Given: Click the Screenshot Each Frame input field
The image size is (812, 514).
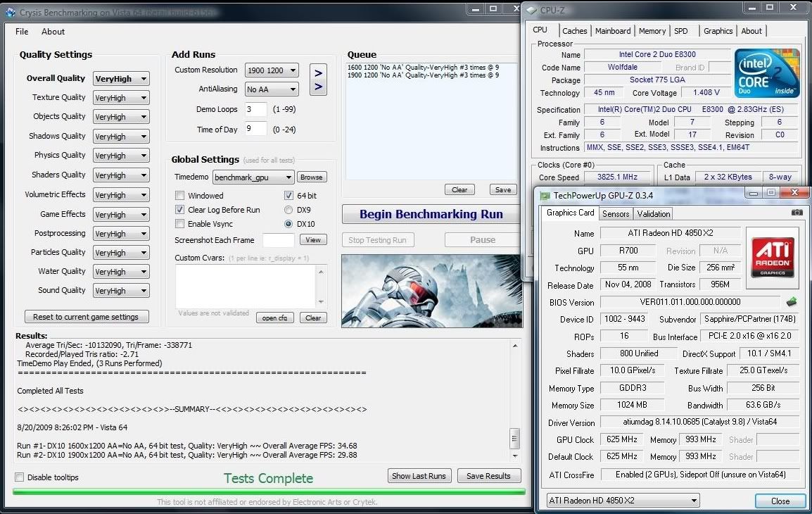Looking at the screenshot, I should coord(278,240).
